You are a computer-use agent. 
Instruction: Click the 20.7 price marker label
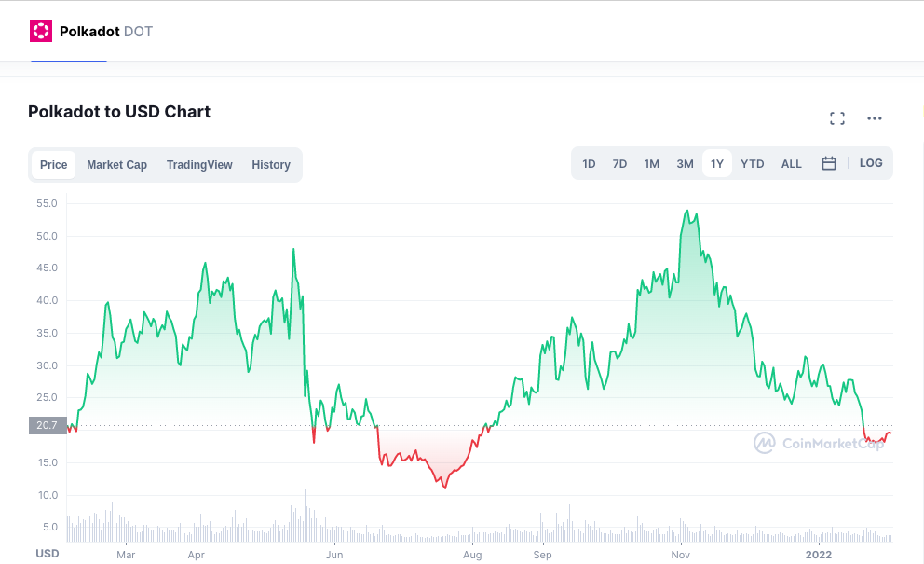tap(47, 425)
